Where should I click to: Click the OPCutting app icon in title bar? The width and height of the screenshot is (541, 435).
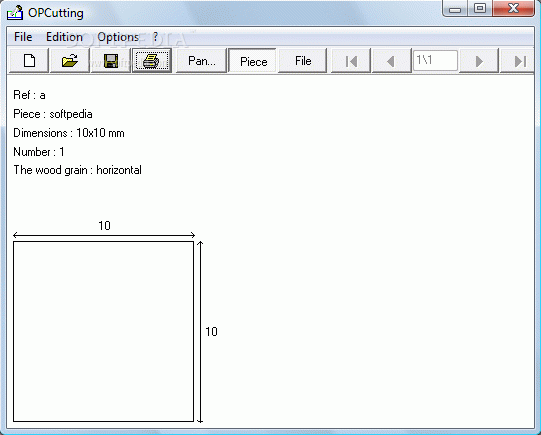15,13
